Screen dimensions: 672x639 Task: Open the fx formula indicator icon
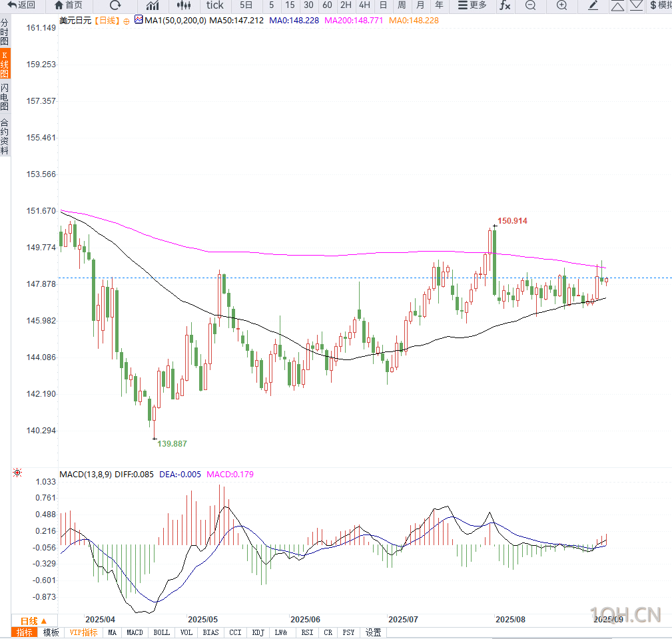(505, 5)
